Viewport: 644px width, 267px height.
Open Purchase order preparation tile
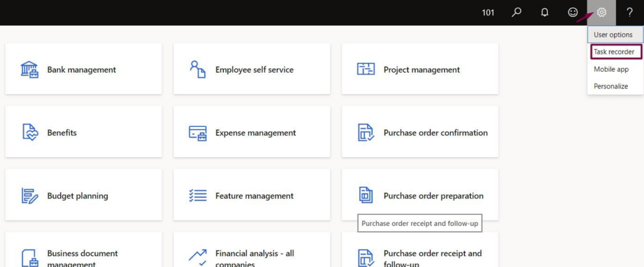click(x=420, y=195)
